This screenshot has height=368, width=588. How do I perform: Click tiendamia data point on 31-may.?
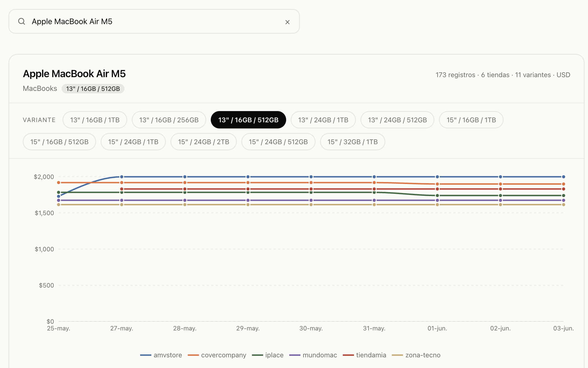click(x=374, y=189)
